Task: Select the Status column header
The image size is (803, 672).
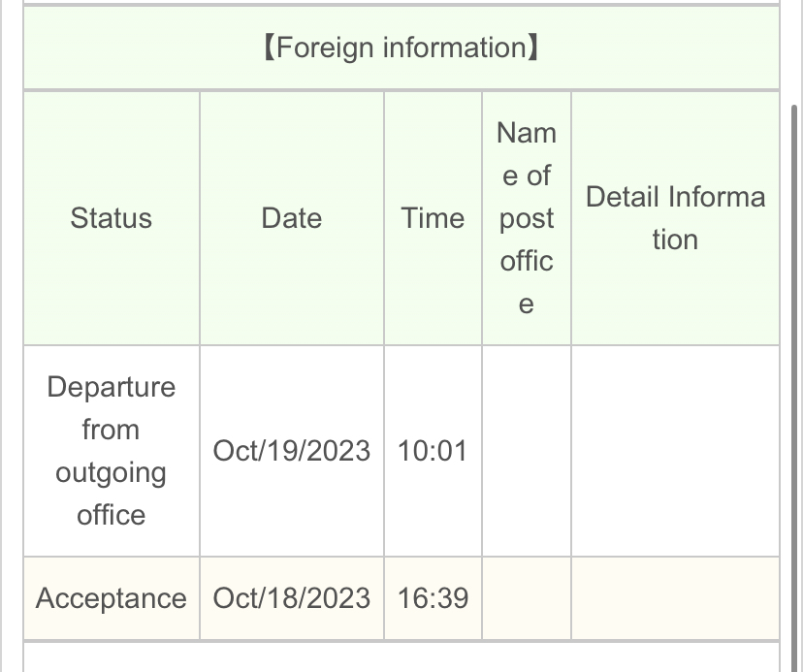Action: pyautogui.click(x=111, y=218)
